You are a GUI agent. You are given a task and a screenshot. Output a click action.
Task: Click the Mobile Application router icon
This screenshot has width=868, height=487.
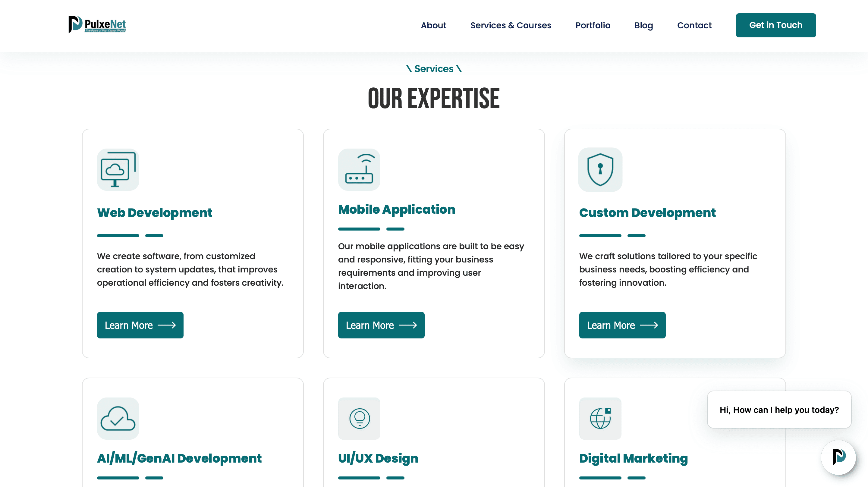click(359, 170)
